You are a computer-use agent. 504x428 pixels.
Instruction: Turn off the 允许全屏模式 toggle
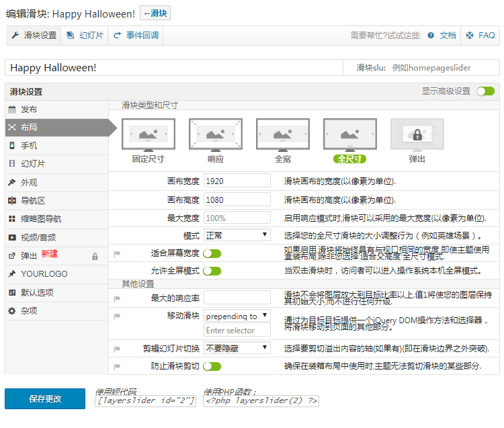point(212,271)
